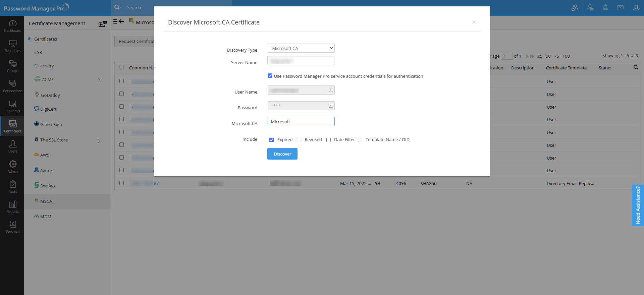Viewport: 644px width, 295px height.
Task: Click the Discover button
Action: pyautogui.click(x=282, y=154)
